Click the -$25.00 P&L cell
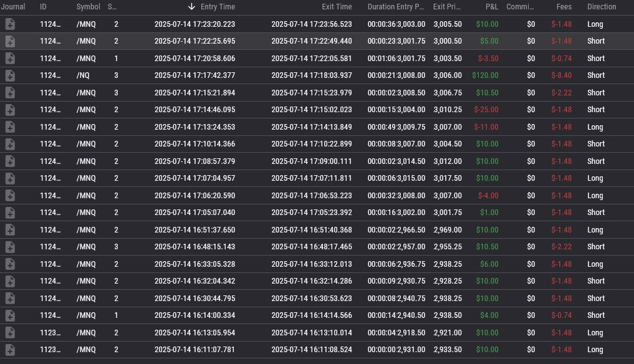Viewport: 634px width, 364px height. point(486,110)
